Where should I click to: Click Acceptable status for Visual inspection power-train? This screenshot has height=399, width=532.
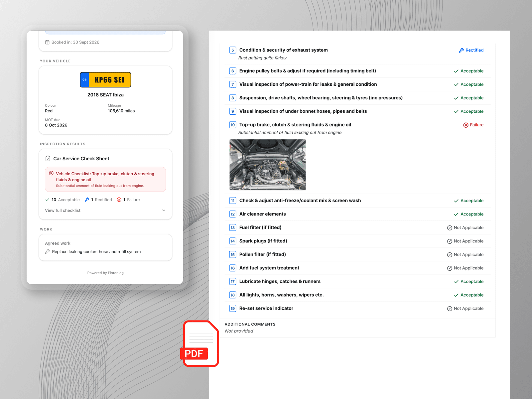(x=472, y=84)
